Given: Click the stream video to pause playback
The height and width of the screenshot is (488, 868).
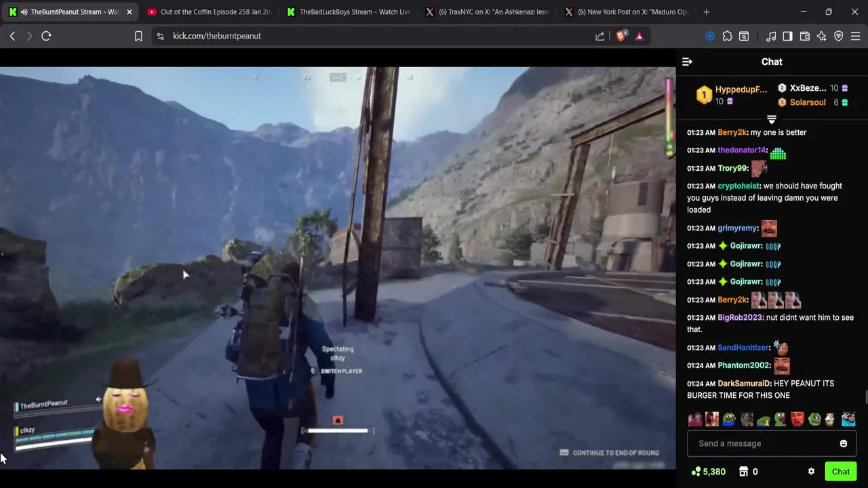Looking at the screenshot, I should [x=338, y=268].
